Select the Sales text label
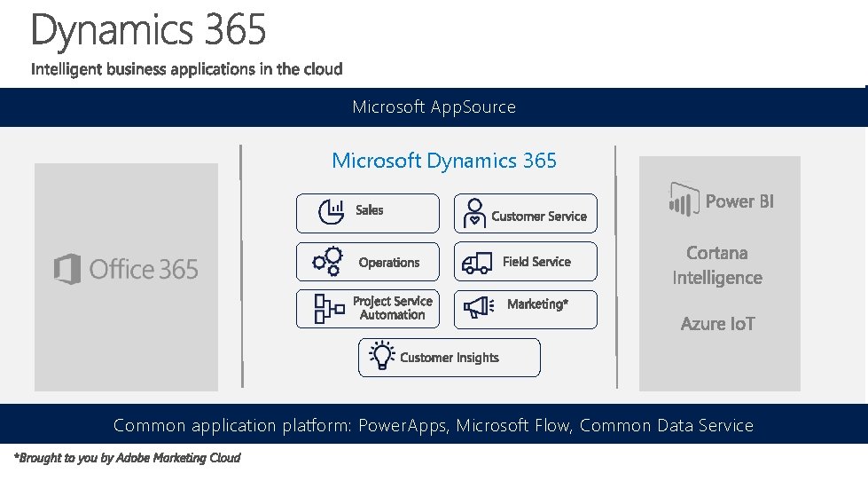868x489 pixels. point(369,209)
